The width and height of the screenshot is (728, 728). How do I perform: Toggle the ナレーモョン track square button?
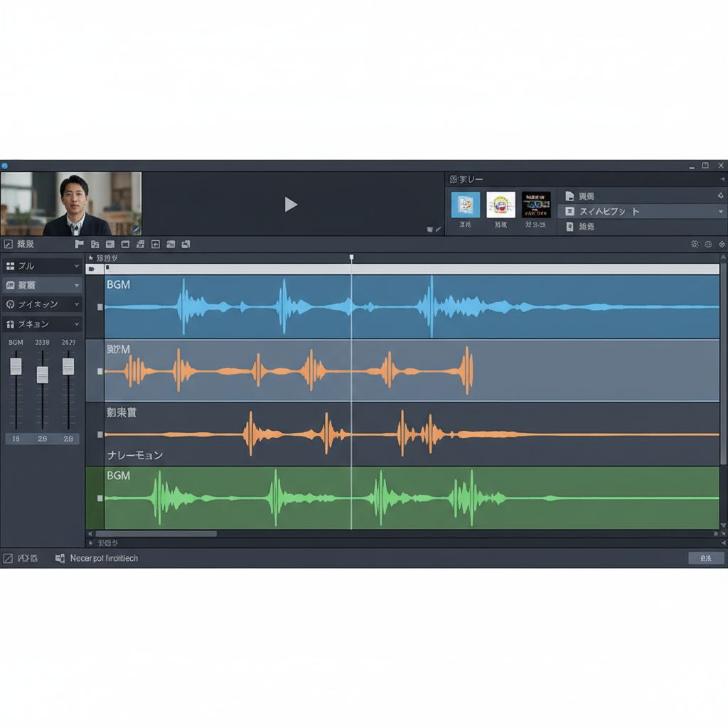100,434
